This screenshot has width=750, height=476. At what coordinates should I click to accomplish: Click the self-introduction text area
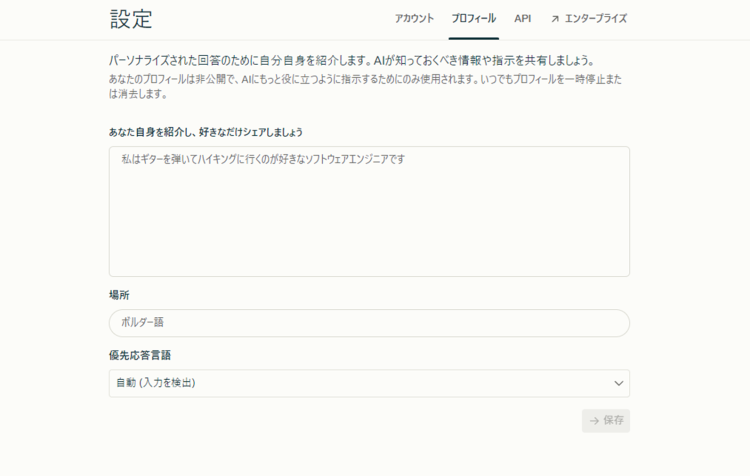[369, 211]
